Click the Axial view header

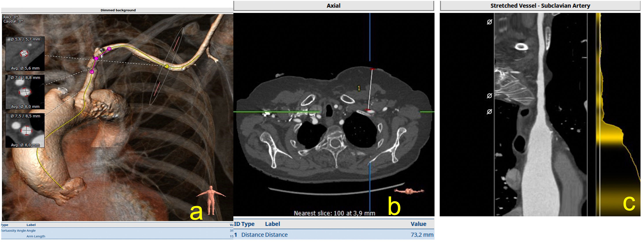pyautogui.click(x=333, y=6)
